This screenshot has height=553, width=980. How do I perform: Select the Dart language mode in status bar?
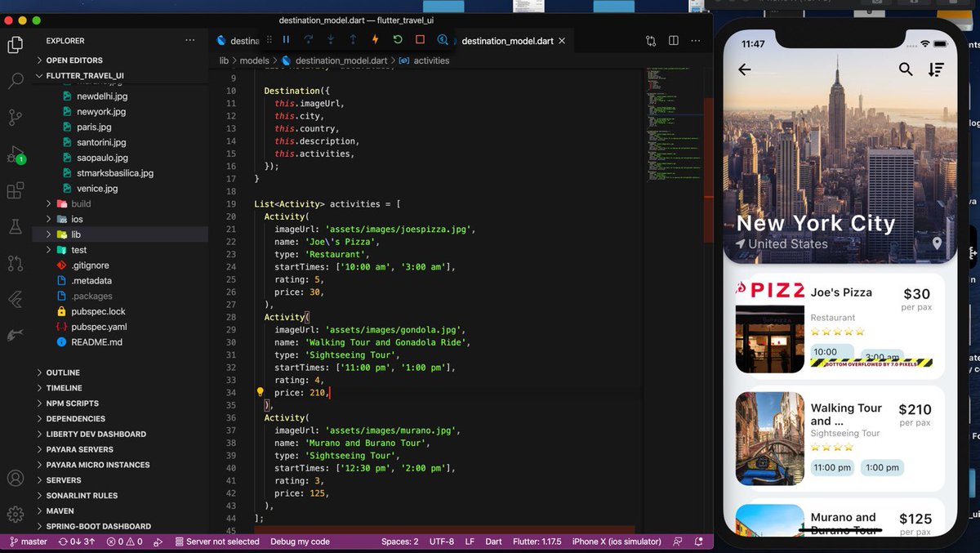(494, 542)
